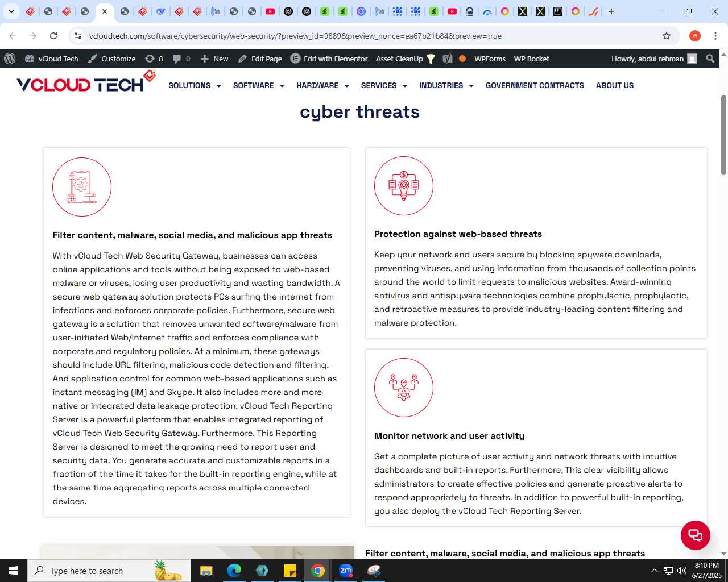Click the search magnifier in WordPress admin bar
This screenshot has height=582, width=728.
coord(710,59)
